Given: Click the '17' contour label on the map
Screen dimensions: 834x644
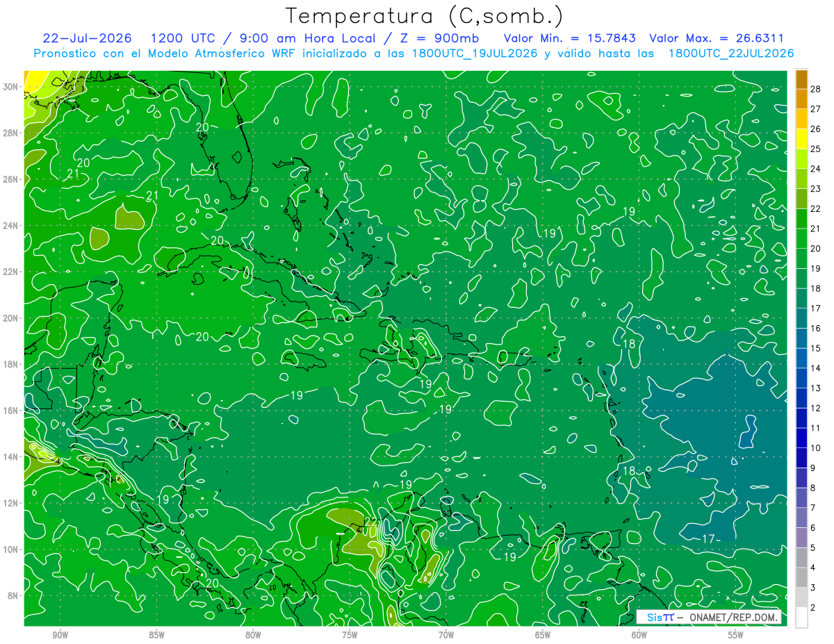Looking at the screenshot, I should pyautogui.click(x=708, y=539).
